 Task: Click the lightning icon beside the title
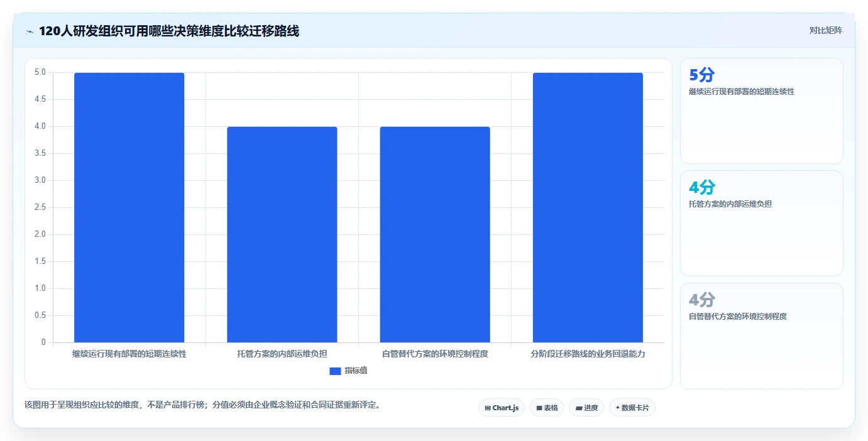(30, 31)
